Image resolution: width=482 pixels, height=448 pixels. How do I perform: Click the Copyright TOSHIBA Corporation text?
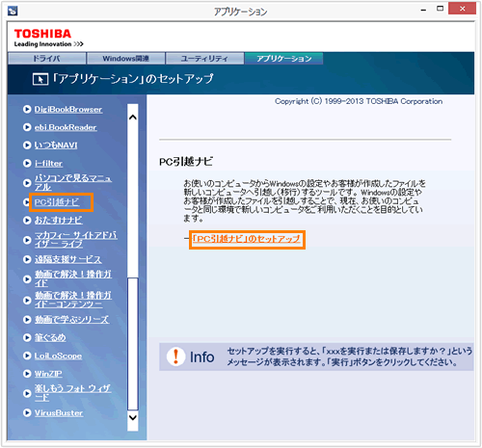pyautogui.click(x=359, y=101)
